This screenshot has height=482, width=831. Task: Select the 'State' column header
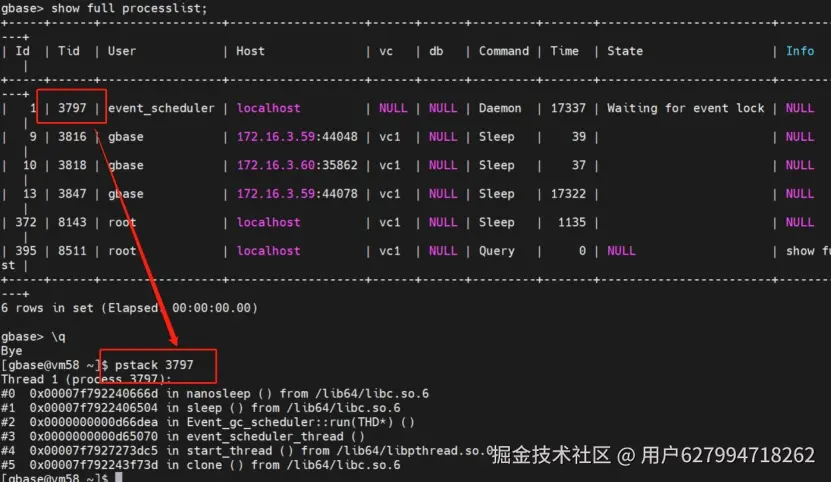pyautogui.click(x=625, y=51)
